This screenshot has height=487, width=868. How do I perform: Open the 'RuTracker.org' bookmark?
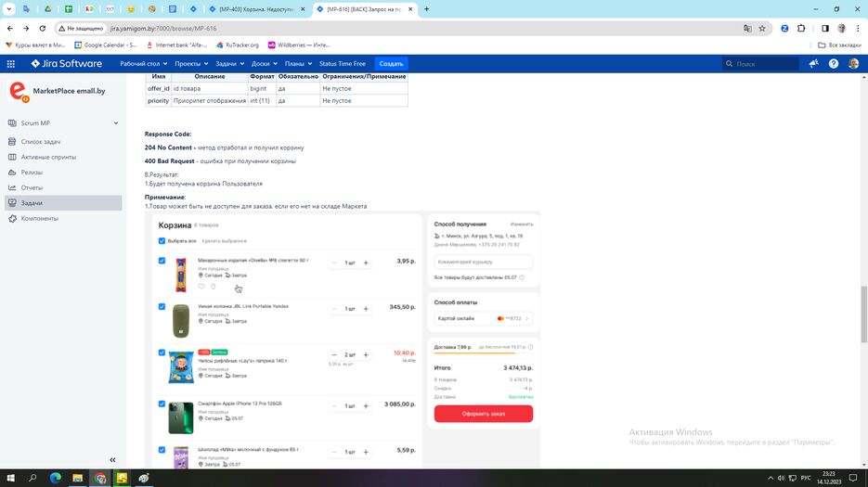238,45
